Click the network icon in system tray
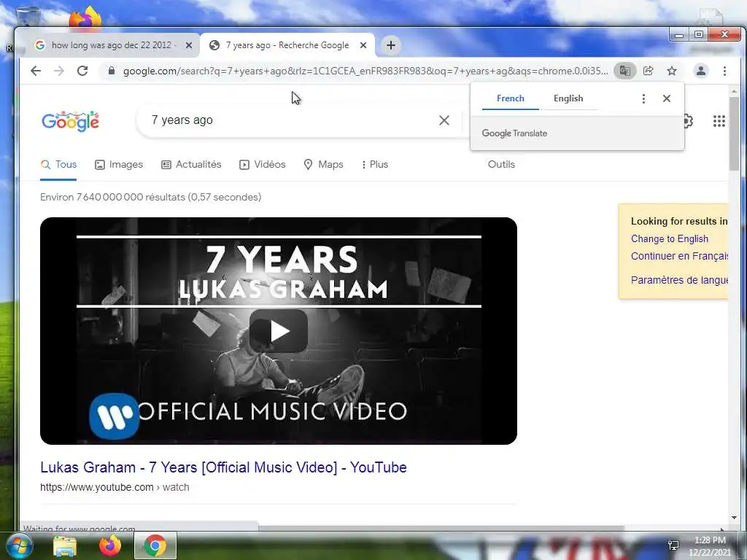 [x=673, y=545]
